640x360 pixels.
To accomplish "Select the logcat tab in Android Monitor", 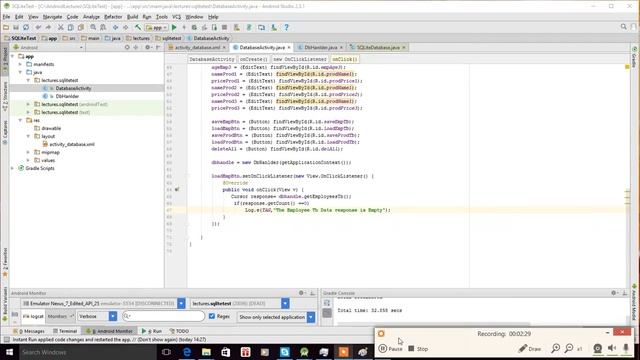I will pyautogui.click(x=33, y=316).
